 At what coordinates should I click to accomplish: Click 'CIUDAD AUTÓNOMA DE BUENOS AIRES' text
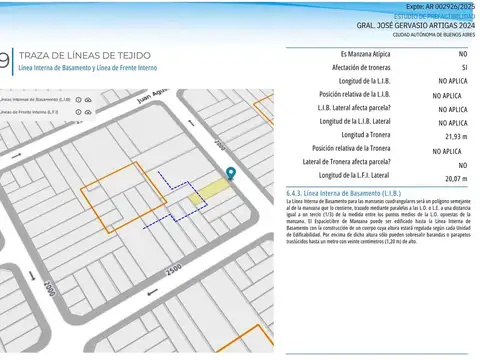tap(434, 35)
